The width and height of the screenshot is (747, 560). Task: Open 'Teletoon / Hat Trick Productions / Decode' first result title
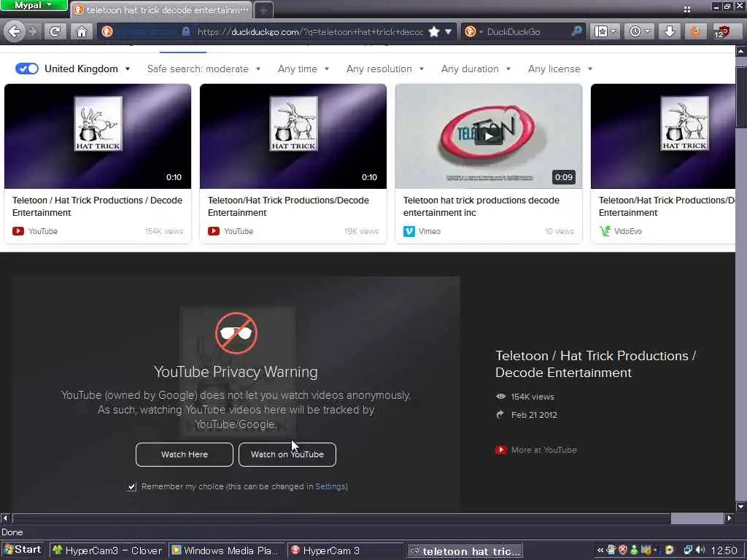click(97, 206)
